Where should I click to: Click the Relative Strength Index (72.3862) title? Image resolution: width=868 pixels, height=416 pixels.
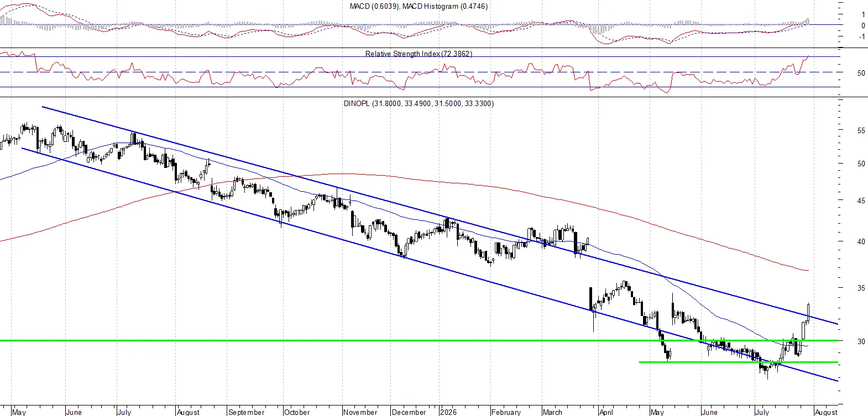click(x=419, y=54)
